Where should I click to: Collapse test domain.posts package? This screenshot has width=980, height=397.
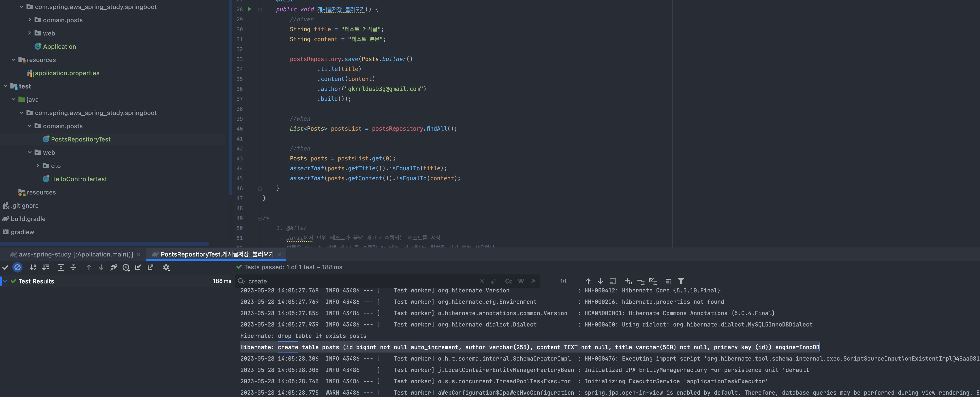[29, 126]
